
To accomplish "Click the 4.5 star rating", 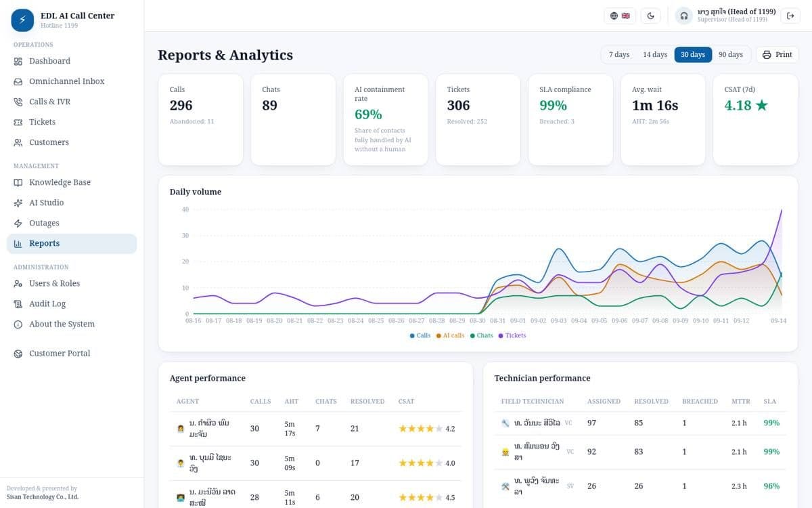I will pos(426,498).
